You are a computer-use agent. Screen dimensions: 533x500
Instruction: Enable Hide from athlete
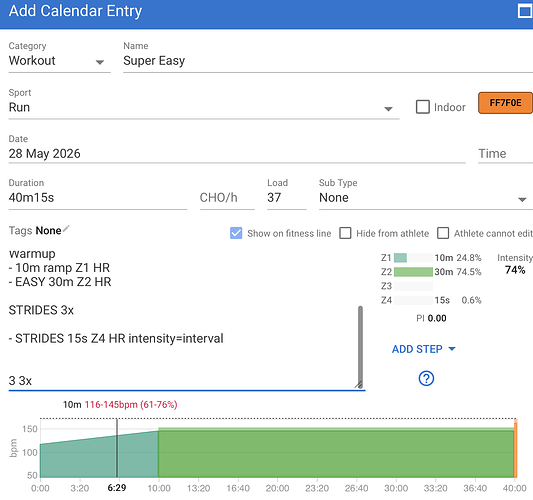[345, 233]
